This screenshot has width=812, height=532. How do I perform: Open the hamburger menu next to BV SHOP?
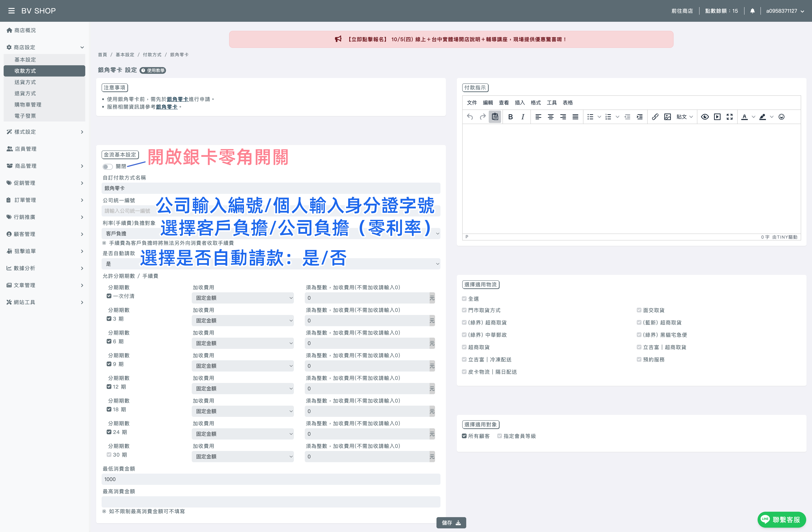11,11
